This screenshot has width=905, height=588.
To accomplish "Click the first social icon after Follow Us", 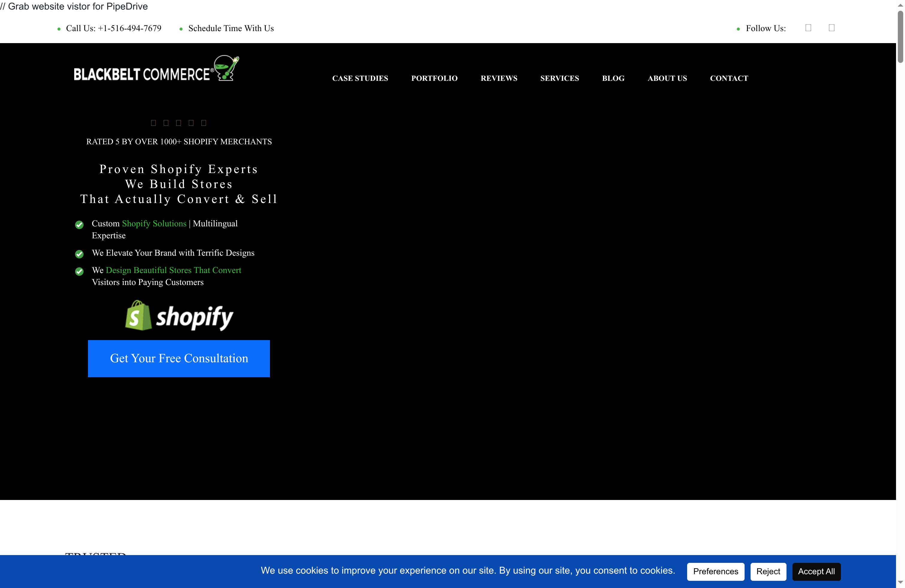I will click(x=808, y=27).
